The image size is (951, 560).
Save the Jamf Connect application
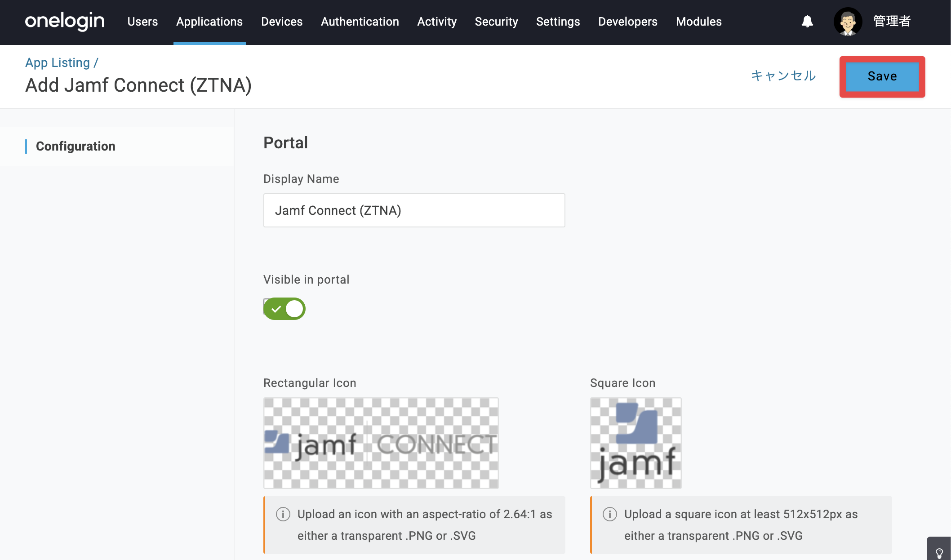pyautogui.click(x=882, y=76)
